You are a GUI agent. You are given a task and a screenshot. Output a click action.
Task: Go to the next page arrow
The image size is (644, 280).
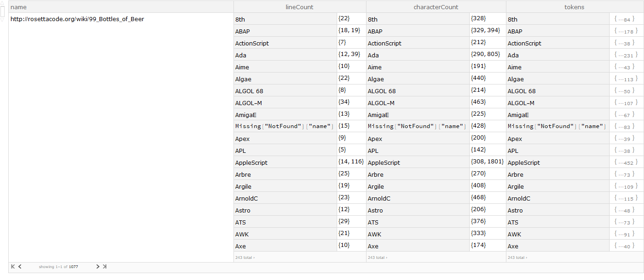tap(98, 266)
